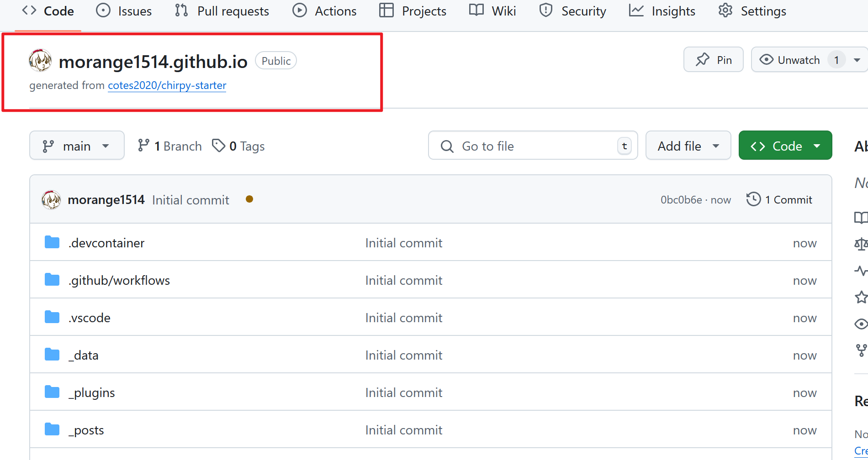This screenshot has height=460, width=868.
Task: Open the Code tab
Action: point(48,11)
